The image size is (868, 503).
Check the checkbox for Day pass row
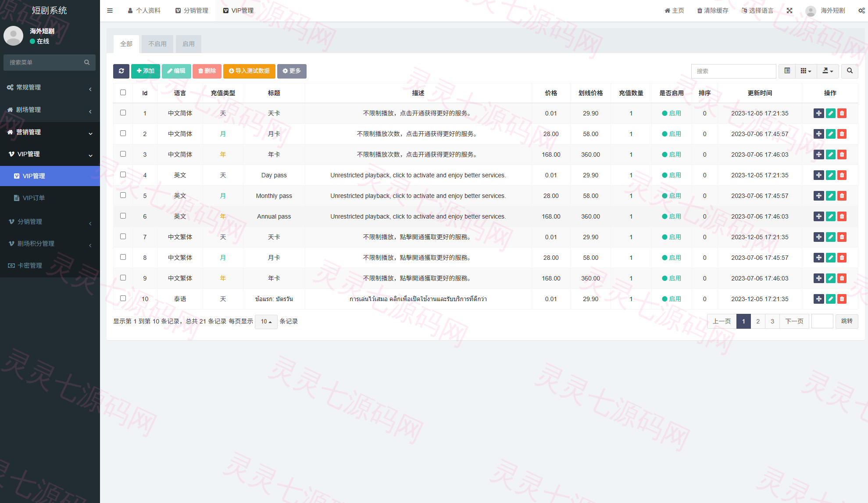coord(123,175)
